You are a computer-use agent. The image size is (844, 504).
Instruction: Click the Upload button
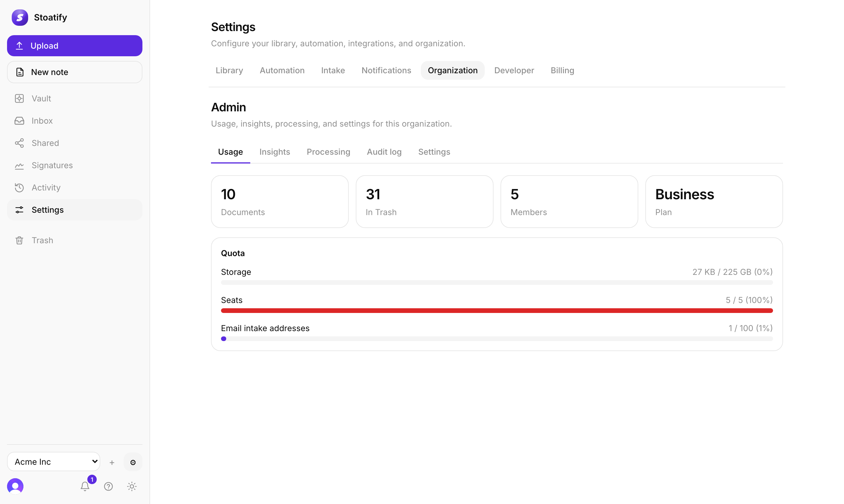coord(74,45)
